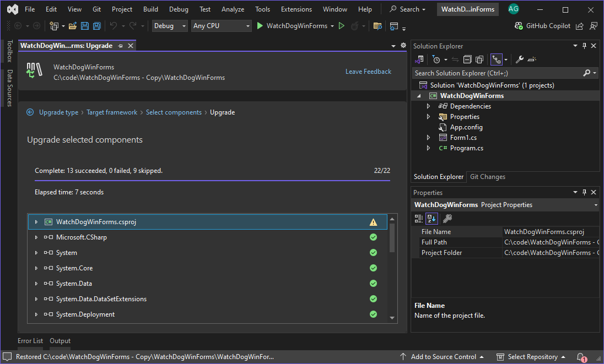Viewport: 604px width, 364px height.
Task: Switch to the Git Changes tab
Action: coord(487,176)
